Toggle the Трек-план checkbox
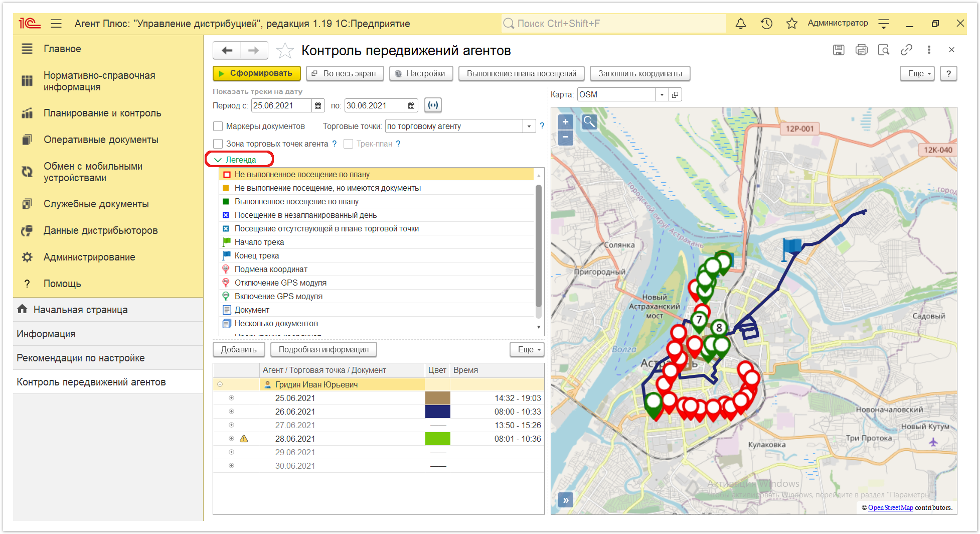 point(348,144)
